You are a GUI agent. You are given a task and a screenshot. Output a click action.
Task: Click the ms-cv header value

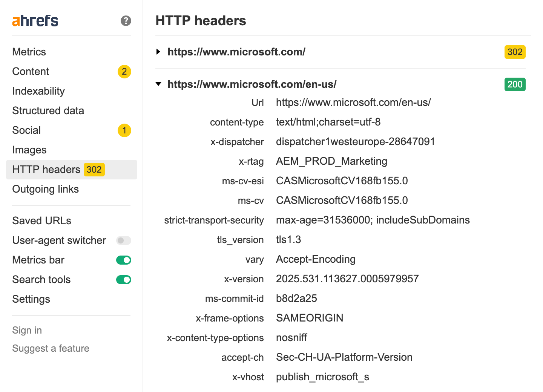(x=342, y=201)
